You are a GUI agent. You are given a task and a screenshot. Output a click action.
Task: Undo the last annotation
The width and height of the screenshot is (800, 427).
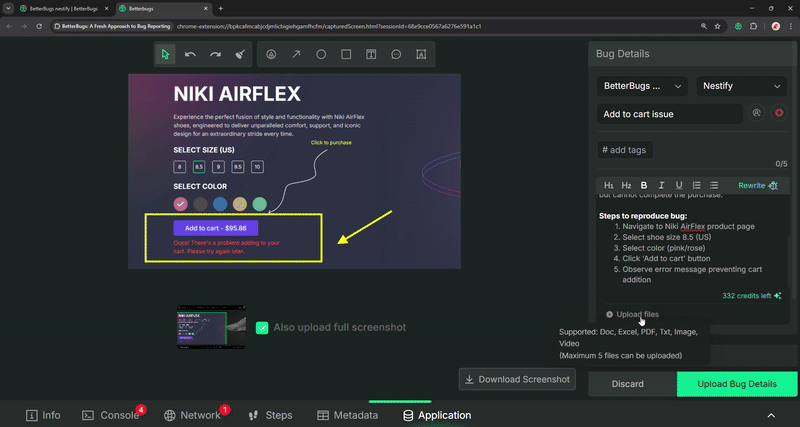190,54
